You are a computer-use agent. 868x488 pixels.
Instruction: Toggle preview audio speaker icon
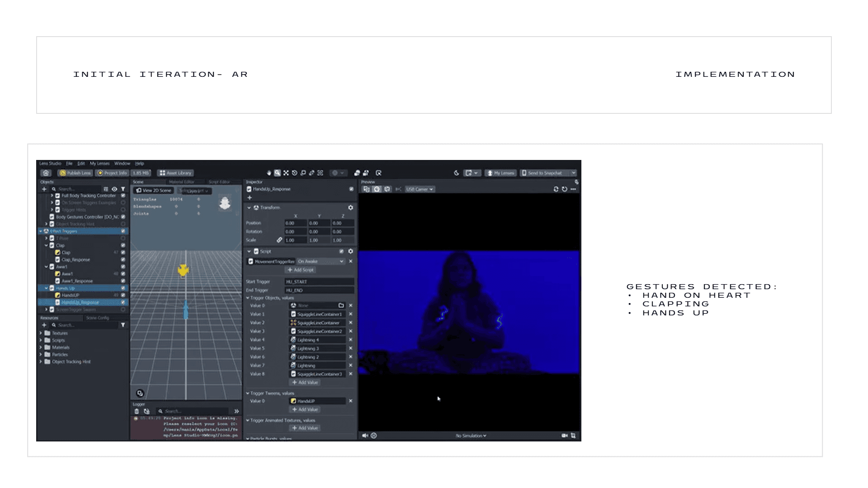(x=365, y=436)
